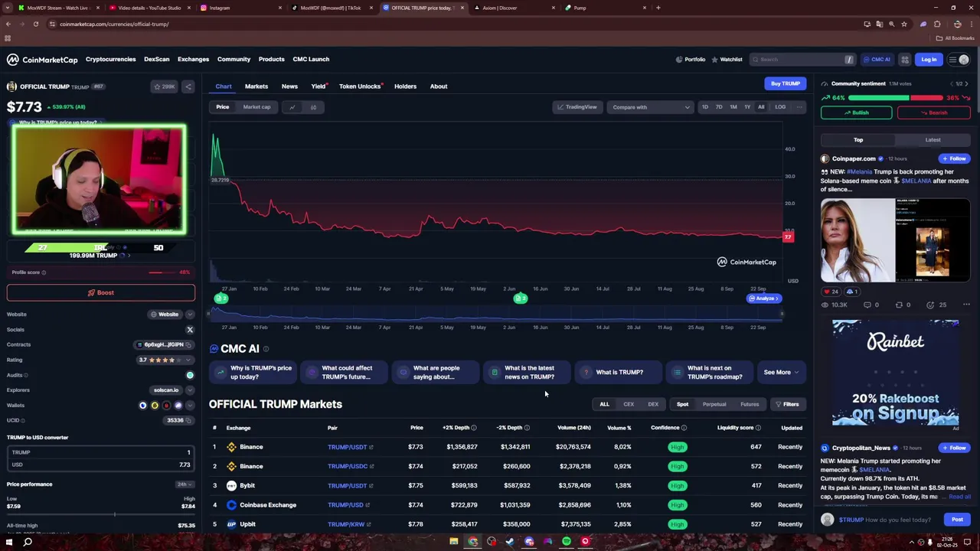Screen dimensions: 980x551
Task: Add TRUMP to watchlist via star icon
Action: click(x=165, y=86)
